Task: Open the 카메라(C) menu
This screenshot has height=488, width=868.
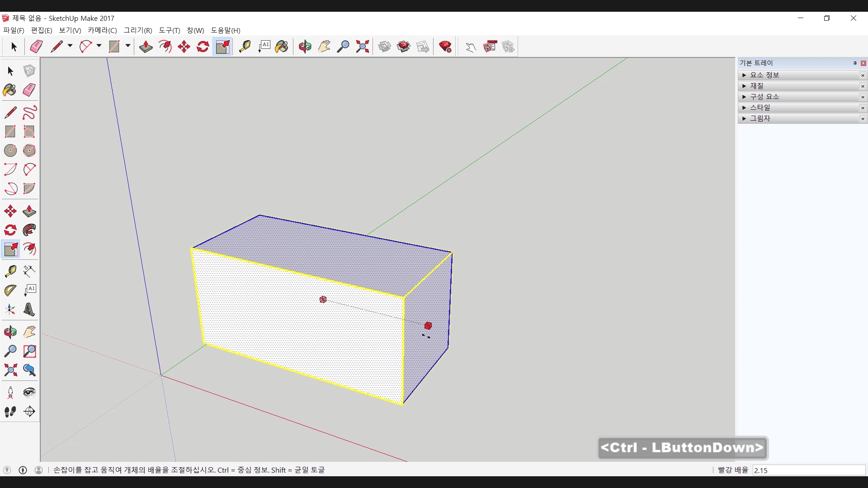Action: coord(102,30)
